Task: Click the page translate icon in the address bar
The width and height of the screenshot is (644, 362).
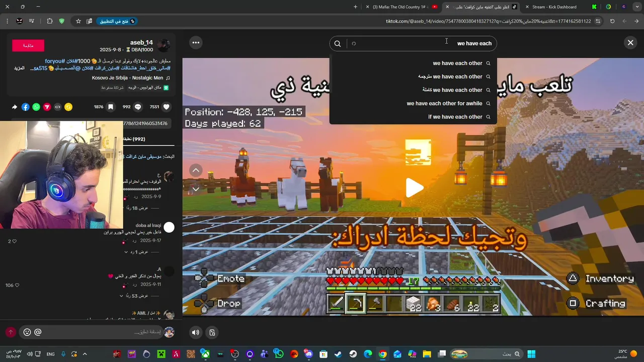Action: coord(89,21)
